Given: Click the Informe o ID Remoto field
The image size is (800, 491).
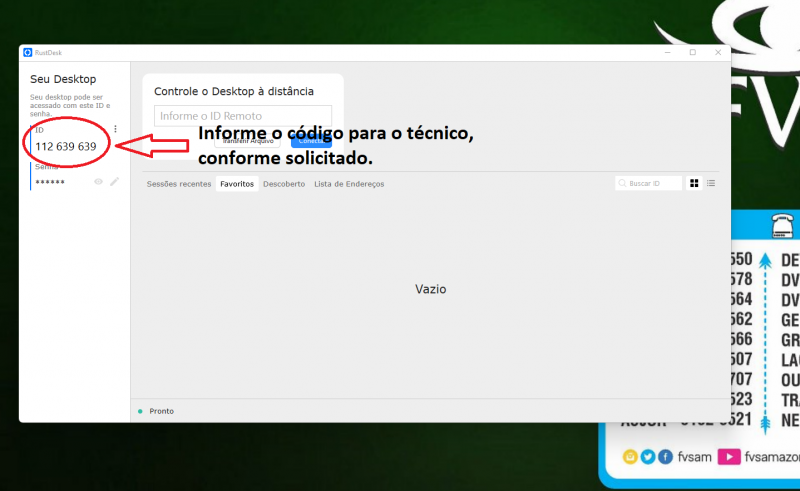Looking at the screenshot, I should tap(242, 116).
